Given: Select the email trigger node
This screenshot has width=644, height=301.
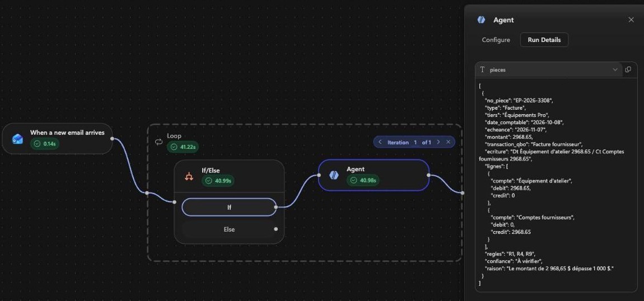Looking at the screenshot, I should 57,139.
